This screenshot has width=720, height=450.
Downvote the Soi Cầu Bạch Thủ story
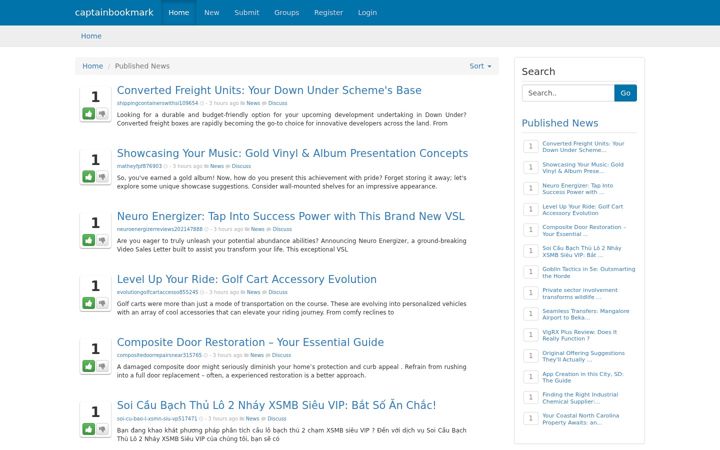click(102, 429)
